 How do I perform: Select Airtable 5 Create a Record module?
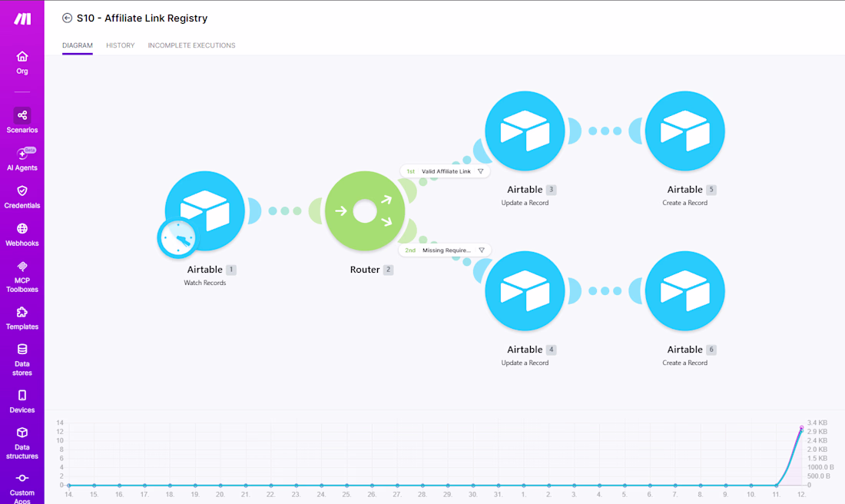click(x=685, y=131)
